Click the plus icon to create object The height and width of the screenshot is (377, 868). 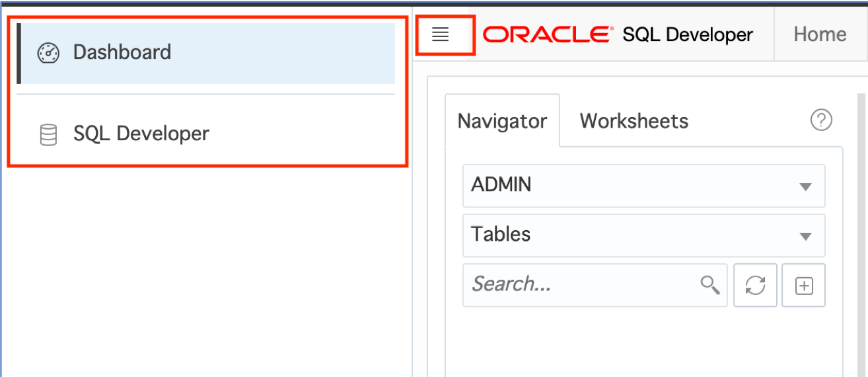(803, 285)
